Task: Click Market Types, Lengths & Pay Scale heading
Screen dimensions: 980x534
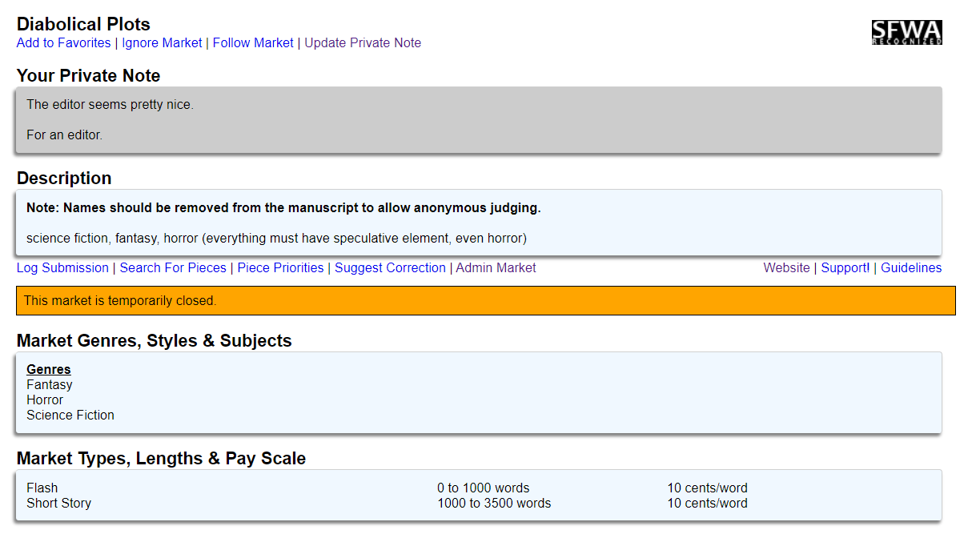Action: [162, 459]
